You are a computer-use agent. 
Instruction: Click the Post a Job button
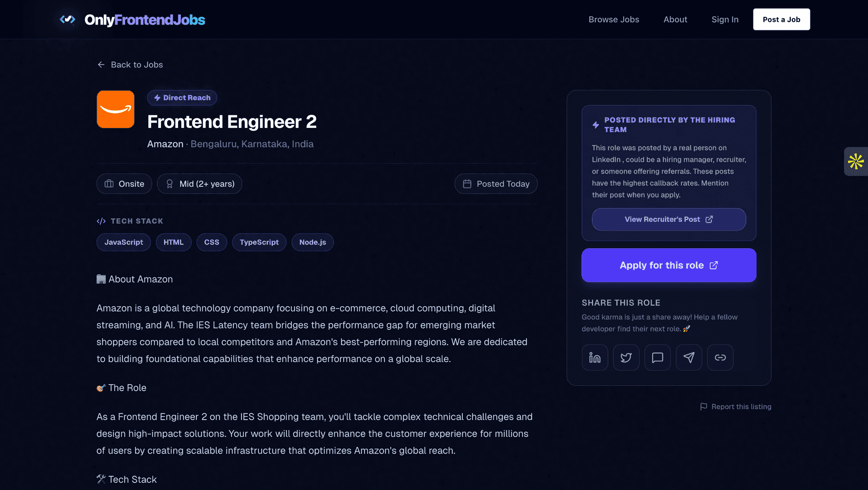click(x=781, y=19)
